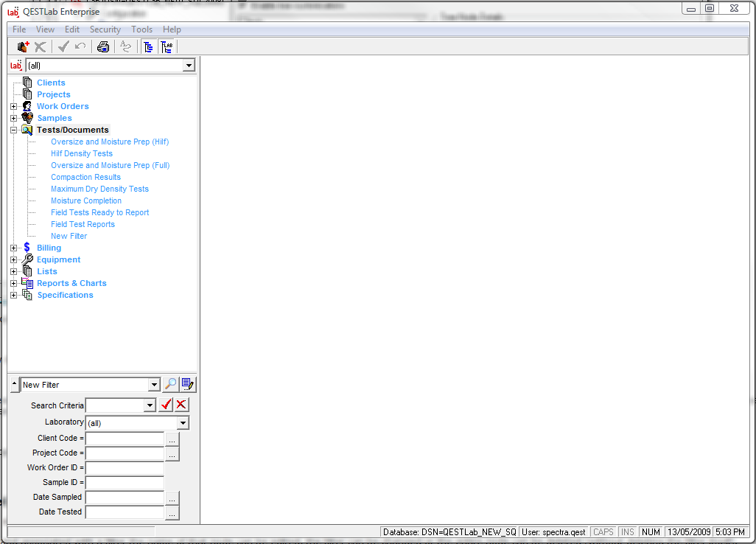This screenshot has height=544, width=756.
Task: Toggle the LAB tree view toolbar button
Action: pyautogui.click(x=167, y=47)
